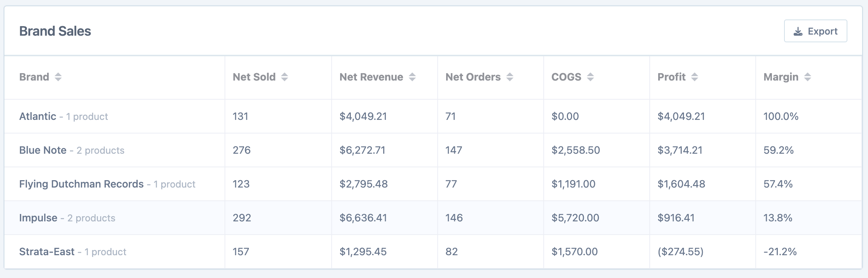
Task: Open the Atlantic brand row
Action: [38, 117]
